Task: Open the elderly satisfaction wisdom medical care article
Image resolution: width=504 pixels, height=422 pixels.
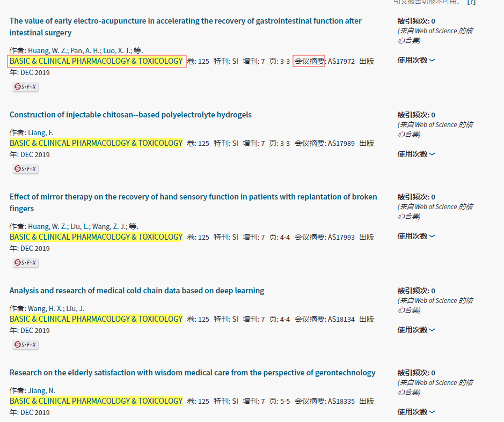Action: tap(192, 373)
